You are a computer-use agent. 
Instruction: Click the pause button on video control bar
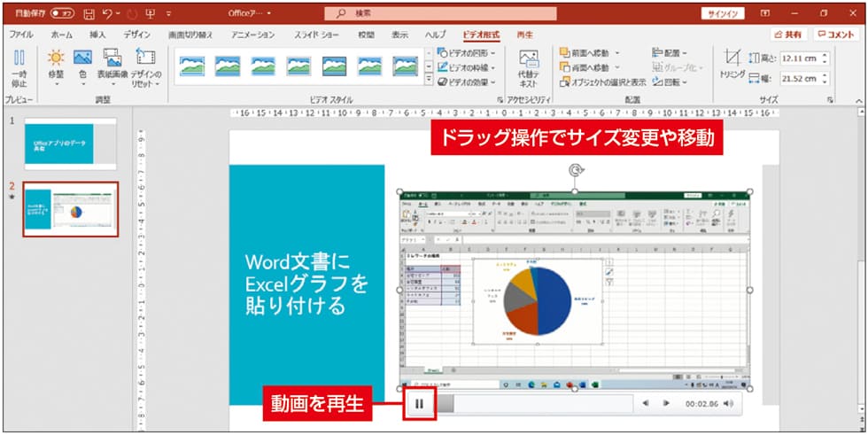[419, 404]
